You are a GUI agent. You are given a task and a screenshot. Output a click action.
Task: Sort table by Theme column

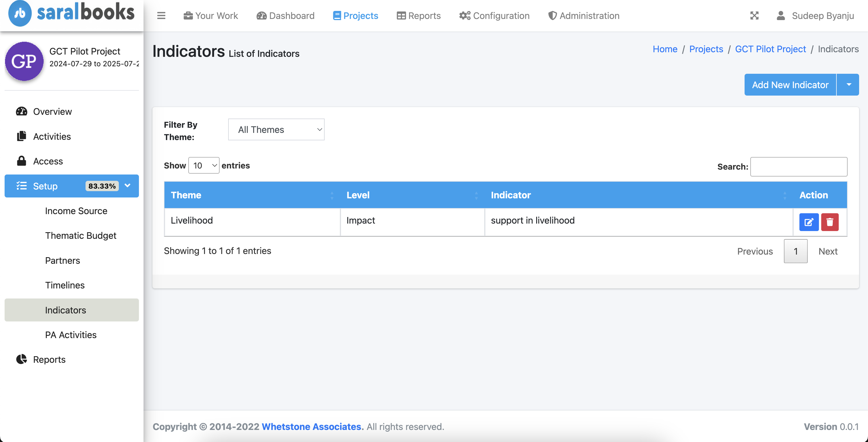point(252,195)
